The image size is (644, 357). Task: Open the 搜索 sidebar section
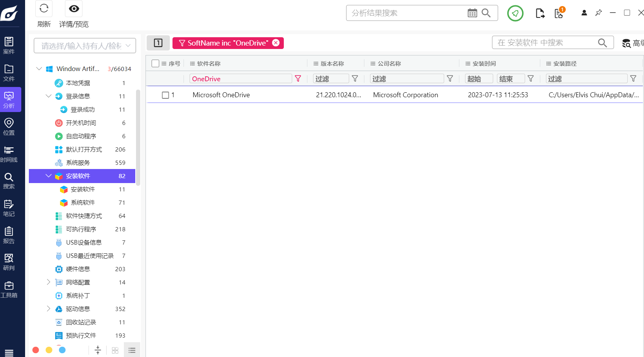click(x=9, y=181)
